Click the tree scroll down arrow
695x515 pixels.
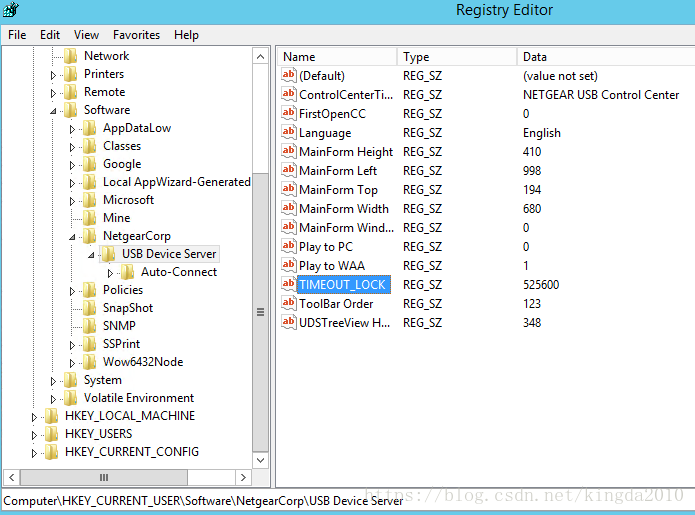pyautogui.click(x=261, y=460)
